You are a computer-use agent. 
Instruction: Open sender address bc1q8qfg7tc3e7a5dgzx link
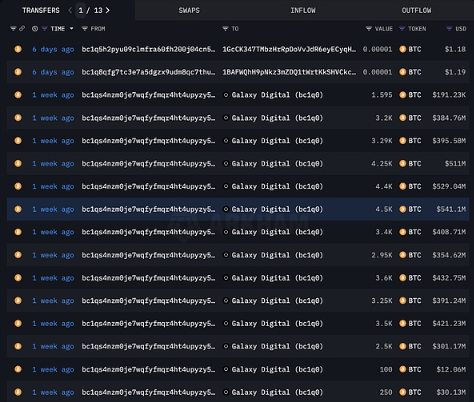[x=148, y=72]
